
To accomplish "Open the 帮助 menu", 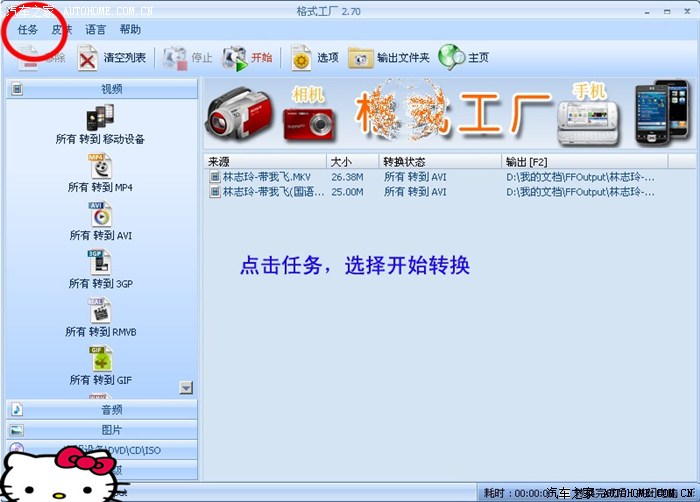I will point(130,30).
